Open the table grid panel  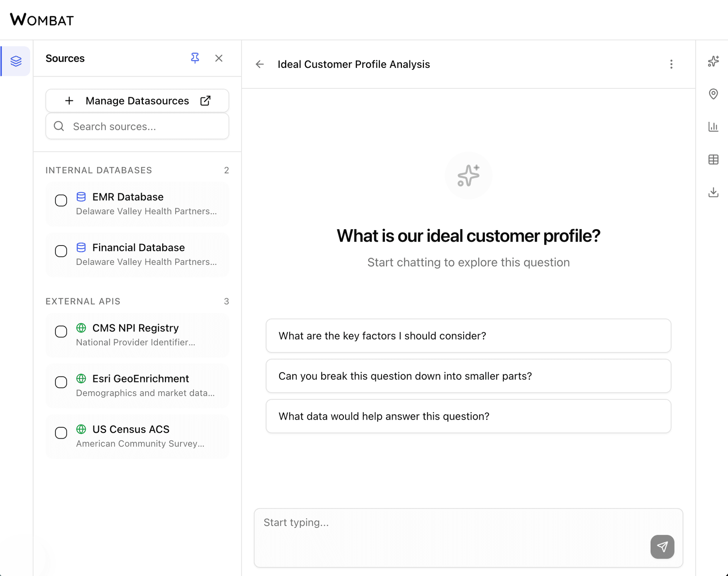[x=713, y=159]
